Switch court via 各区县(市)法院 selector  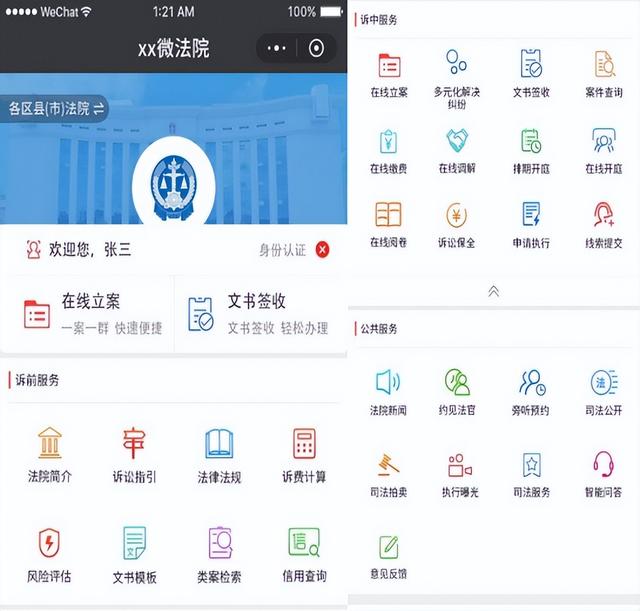point(56,109)
